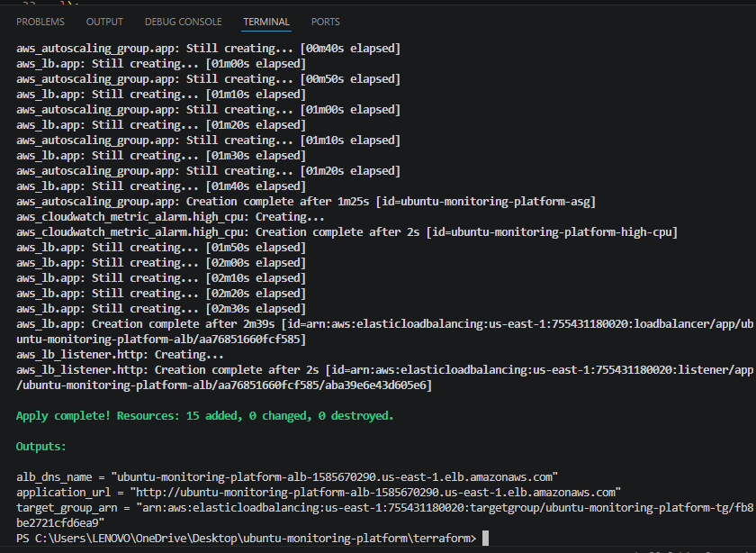
Task: Click the green 'Outputs:' heading
Action: pos(41,447)
